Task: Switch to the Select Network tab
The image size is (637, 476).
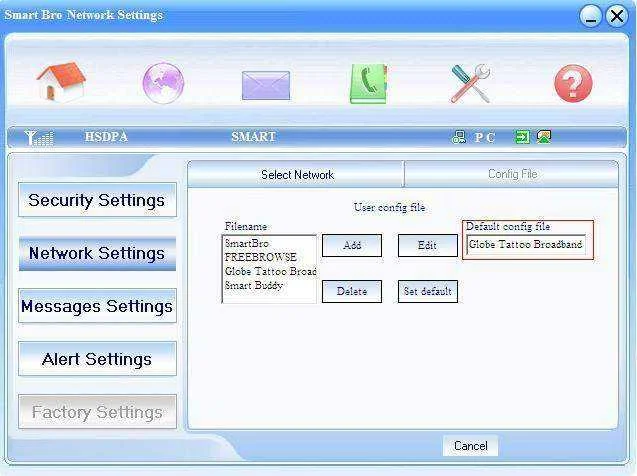Action: pyautogui.click(x=297, y=175)
